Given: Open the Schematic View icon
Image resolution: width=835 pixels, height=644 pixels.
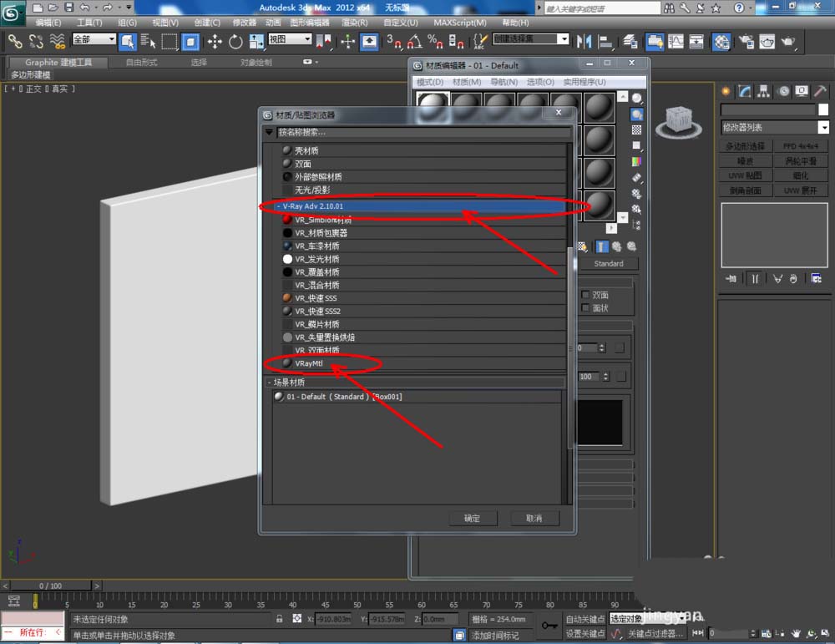Looking at the screenshot, I should click(696, 42).
